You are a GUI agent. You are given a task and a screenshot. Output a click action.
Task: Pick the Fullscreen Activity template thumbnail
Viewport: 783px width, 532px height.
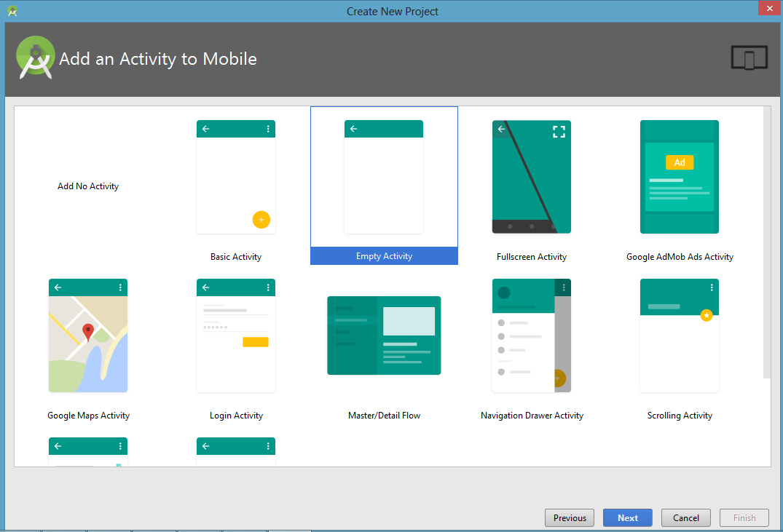point(531,177)
